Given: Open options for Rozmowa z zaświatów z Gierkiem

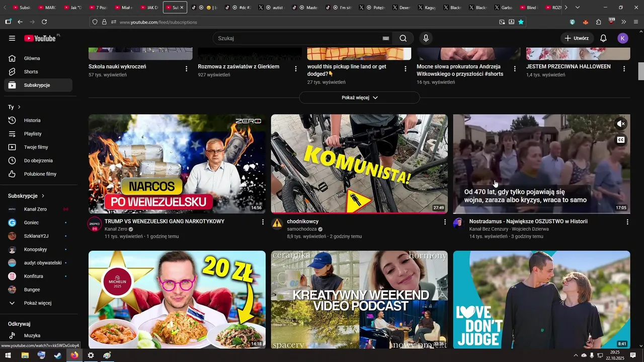Looking at the screenshot, I should [x=296, y=69].
